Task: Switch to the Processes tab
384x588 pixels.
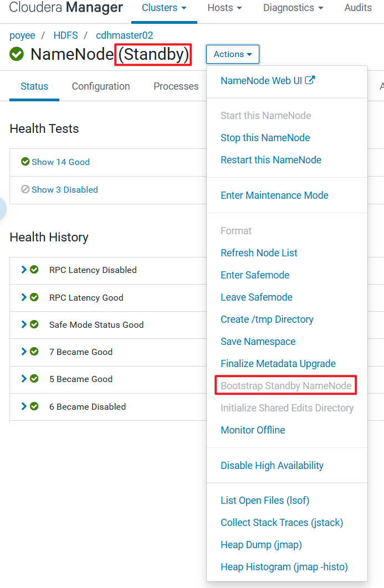Action: click(x=176, y=86)
